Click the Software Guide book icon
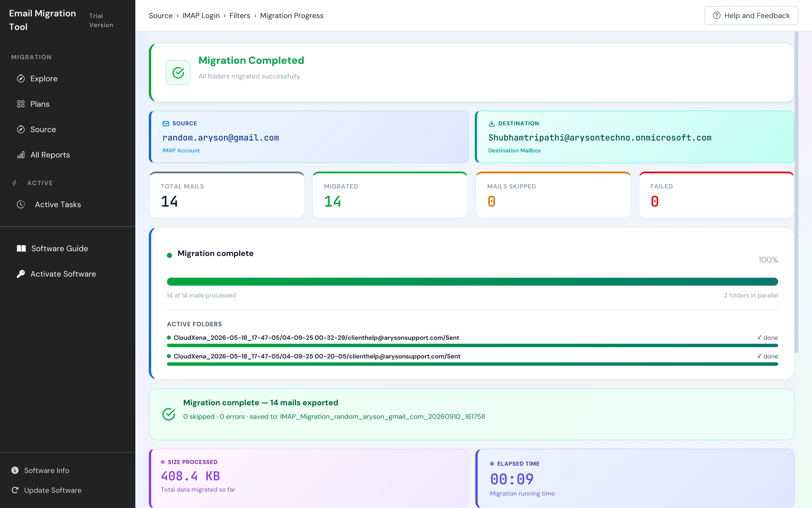 21,248
